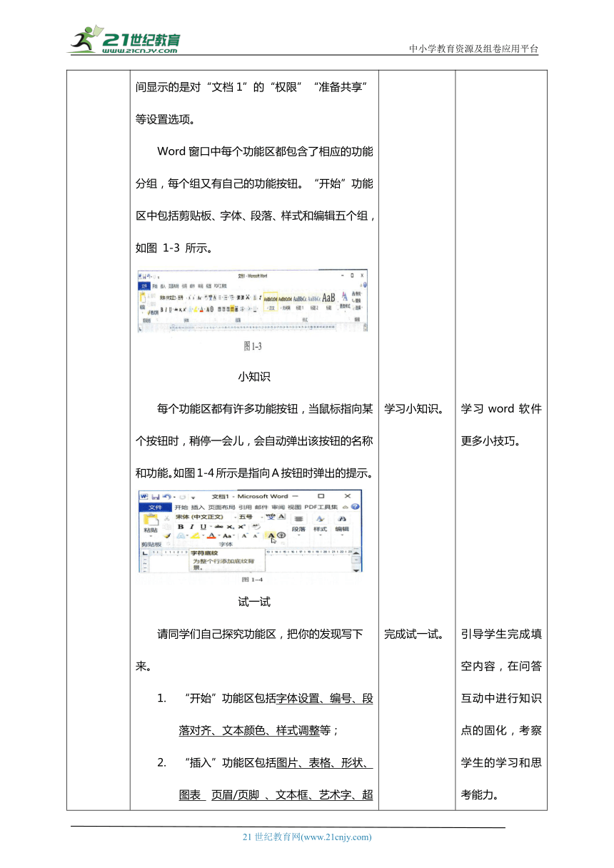Screen dimensions: 614x868
Task: Select PDF工具集 tab in Figure 1-4 ribbon
Action: (321, 507)
